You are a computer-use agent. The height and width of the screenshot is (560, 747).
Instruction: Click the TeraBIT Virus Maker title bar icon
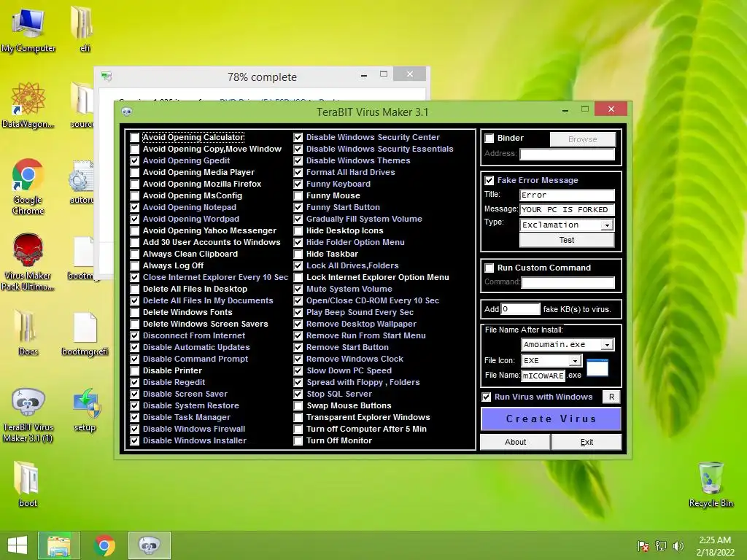[x=127, y=112]
